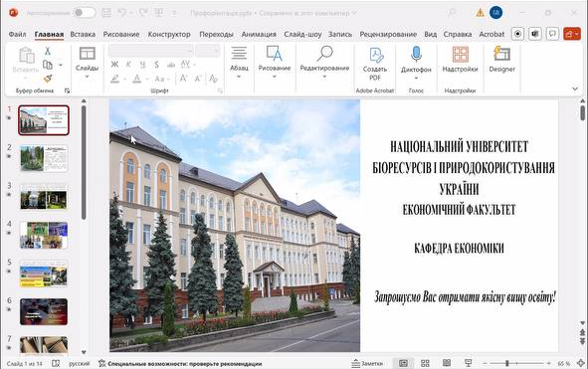The width and height of the screenshot is (588, 369).
Task: Toggle underline (Ч) formatting
Action: [x=142, y=65]
